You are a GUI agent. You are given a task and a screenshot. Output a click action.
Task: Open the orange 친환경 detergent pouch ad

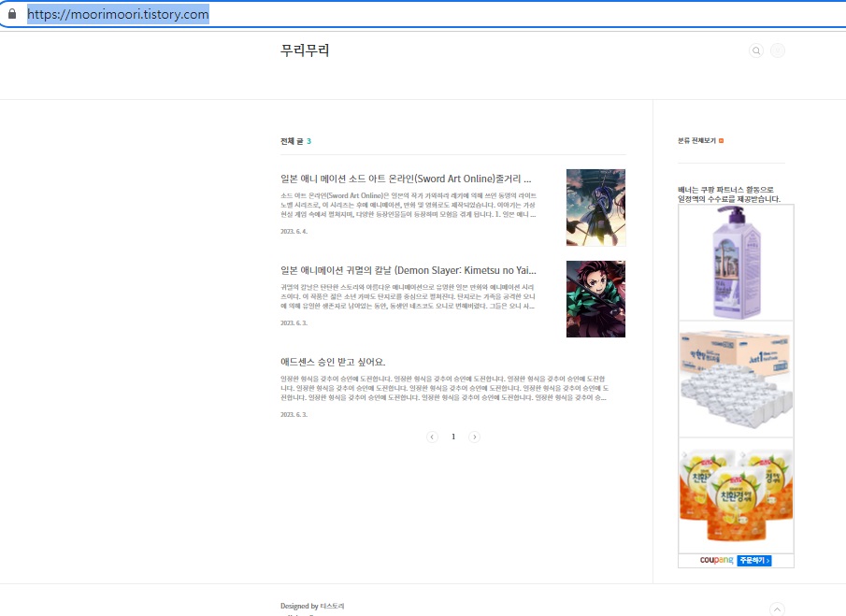(736, 495)
